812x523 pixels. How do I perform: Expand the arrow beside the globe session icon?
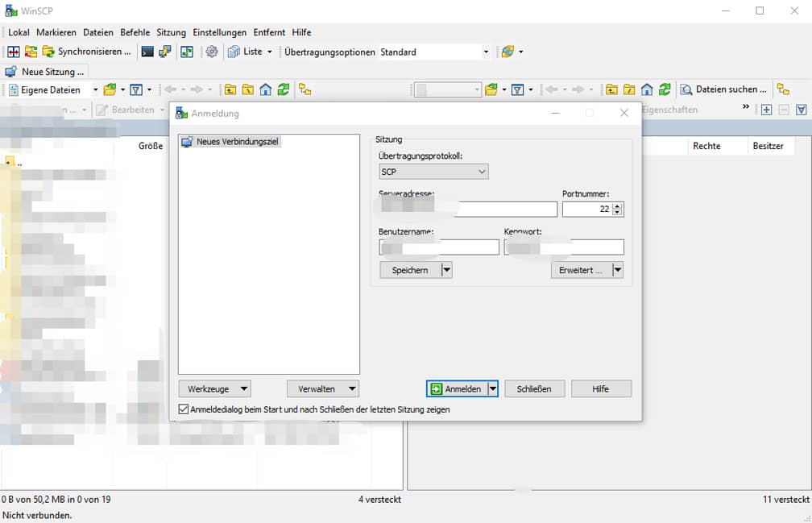(x=521, y=52)
